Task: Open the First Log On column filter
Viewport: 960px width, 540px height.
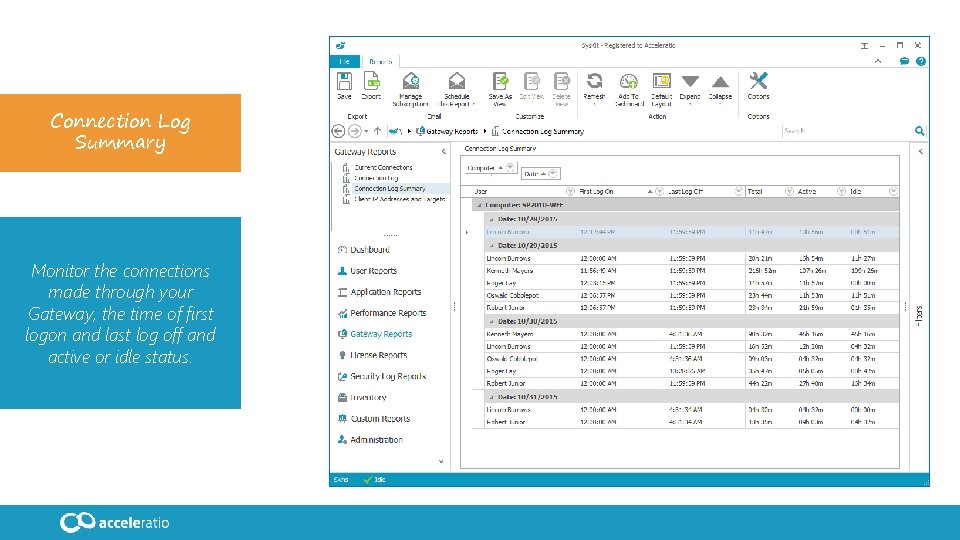Action: 659,192
